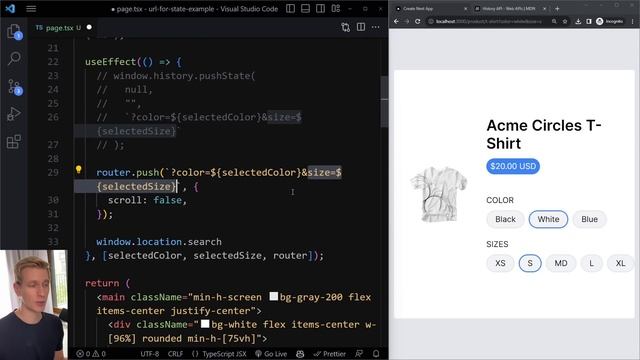Open GitHub Copilot status icon
The width and height of the screenshot is (640, 360).
(300, 354)
